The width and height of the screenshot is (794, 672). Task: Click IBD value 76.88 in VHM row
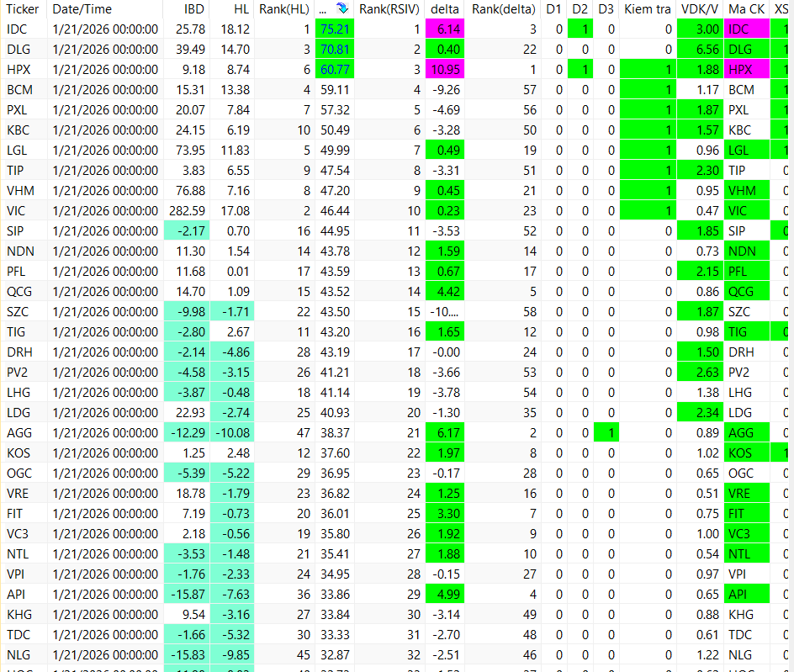190,191
